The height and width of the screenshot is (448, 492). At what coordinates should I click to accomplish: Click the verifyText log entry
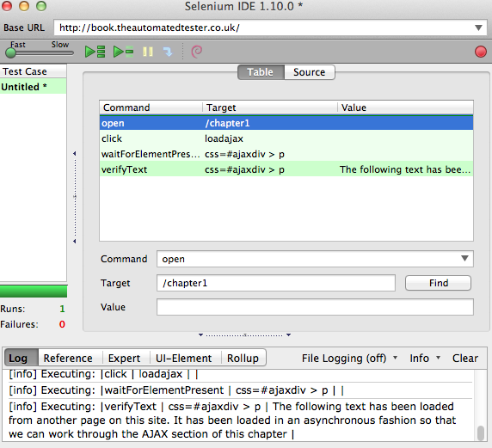pyautogui.click(x=240, y=420)
